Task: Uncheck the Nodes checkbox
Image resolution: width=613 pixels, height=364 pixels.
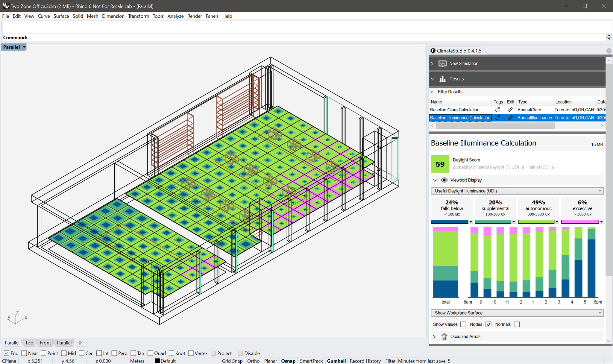Action: (x=488, y=324)
